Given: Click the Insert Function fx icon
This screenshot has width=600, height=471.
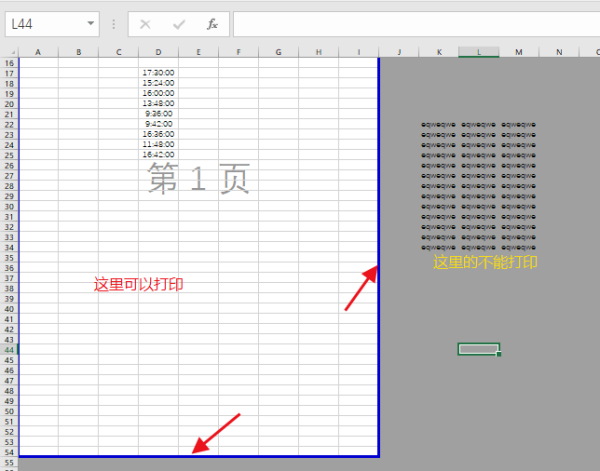Looking at the screenshot, I should click(212, 23).
